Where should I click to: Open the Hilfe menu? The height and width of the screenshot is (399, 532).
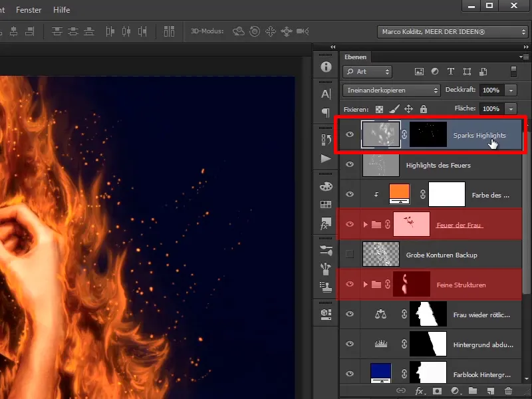[61, 10]
